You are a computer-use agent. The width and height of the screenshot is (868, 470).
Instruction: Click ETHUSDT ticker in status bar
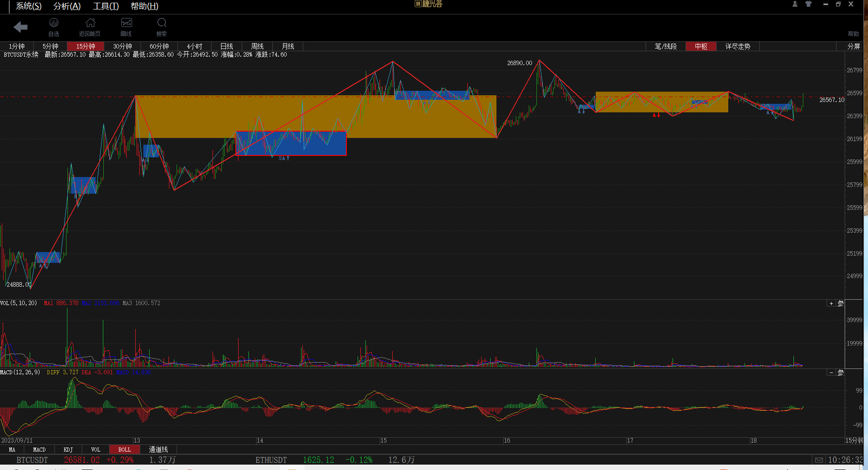(x=271, y=460)
